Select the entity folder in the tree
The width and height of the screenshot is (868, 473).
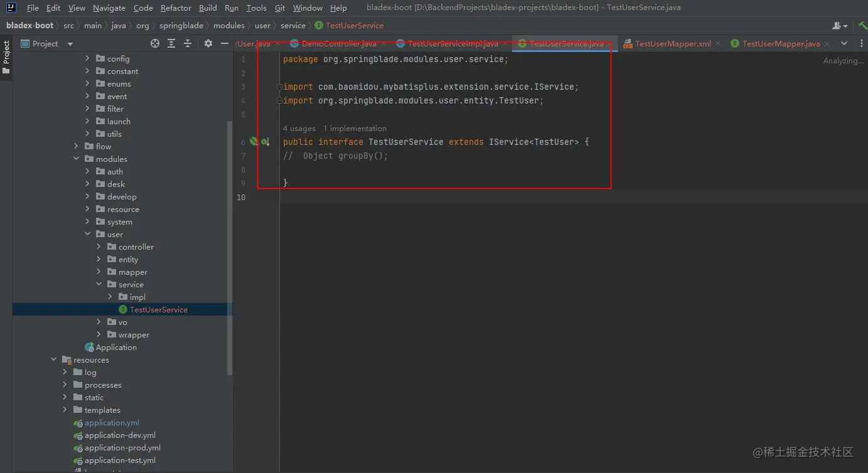pos(128,260)
